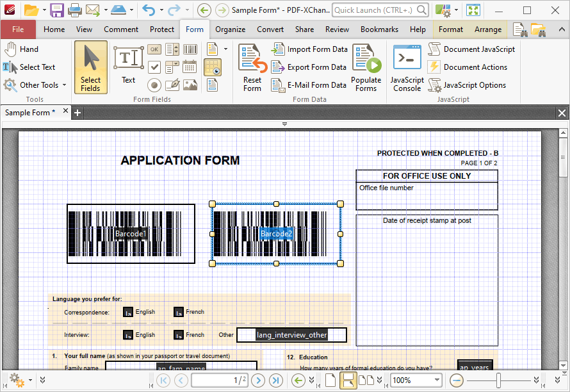Open dropdown arrow next to Open folder

44,10
